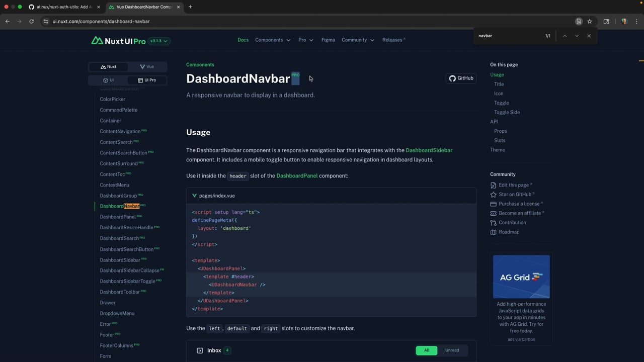Switch framework to Vue
644x362 pixels.
point(147,66)
